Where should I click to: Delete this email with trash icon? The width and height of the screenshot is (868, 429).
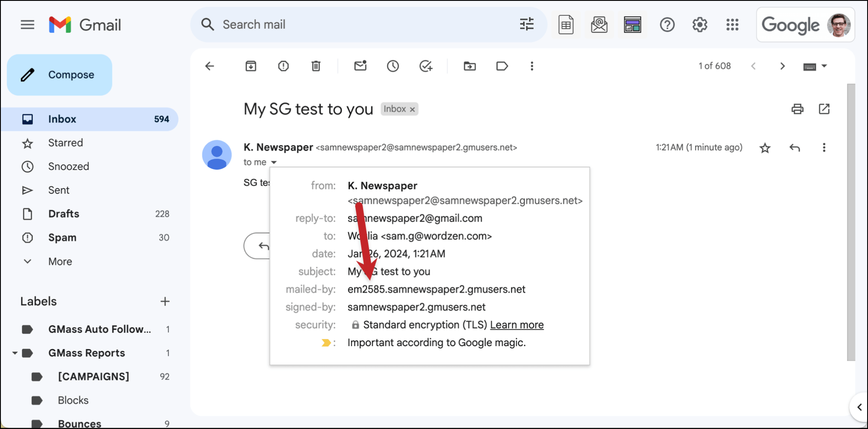[x=316, y=66]
